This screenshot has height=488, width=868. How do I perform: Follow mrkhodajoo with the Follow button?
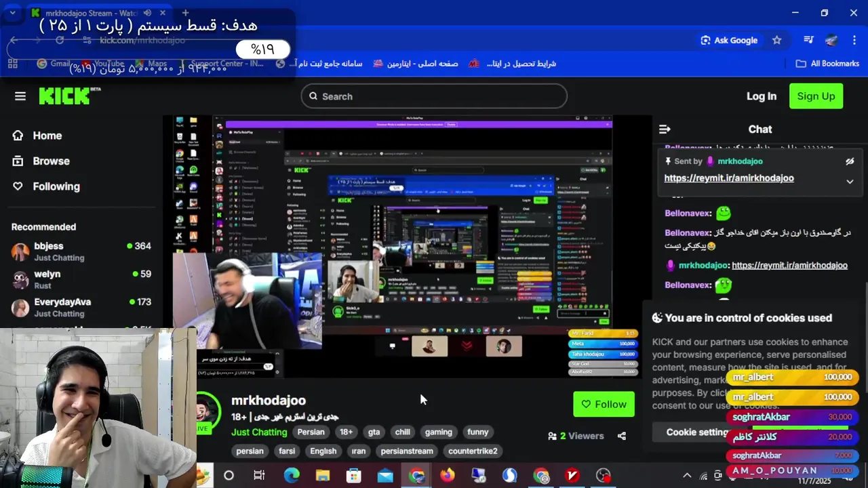(604, 405)
